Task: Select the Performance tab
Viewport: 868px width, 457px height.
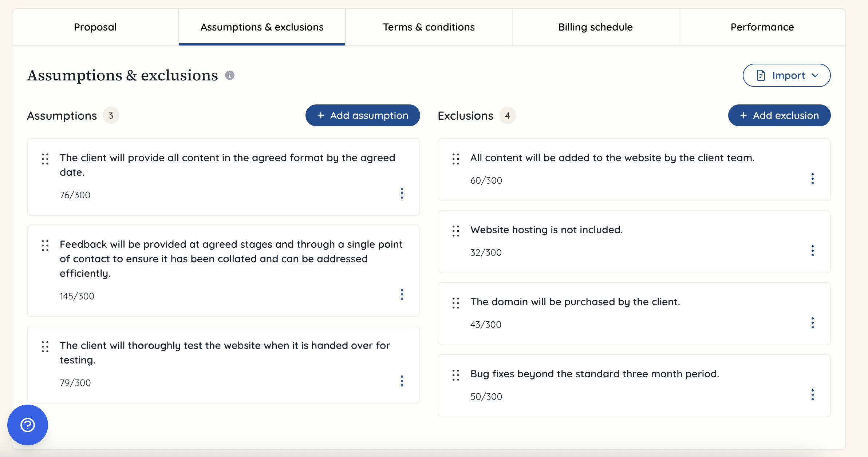Action: coord(762,27)
